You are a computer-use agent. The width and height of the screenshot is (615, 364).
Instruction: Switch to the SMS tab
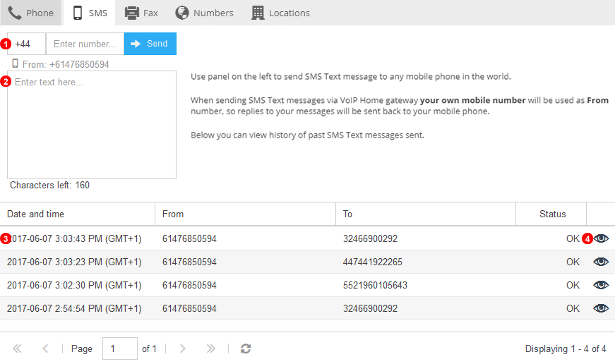tap(90, 13)
